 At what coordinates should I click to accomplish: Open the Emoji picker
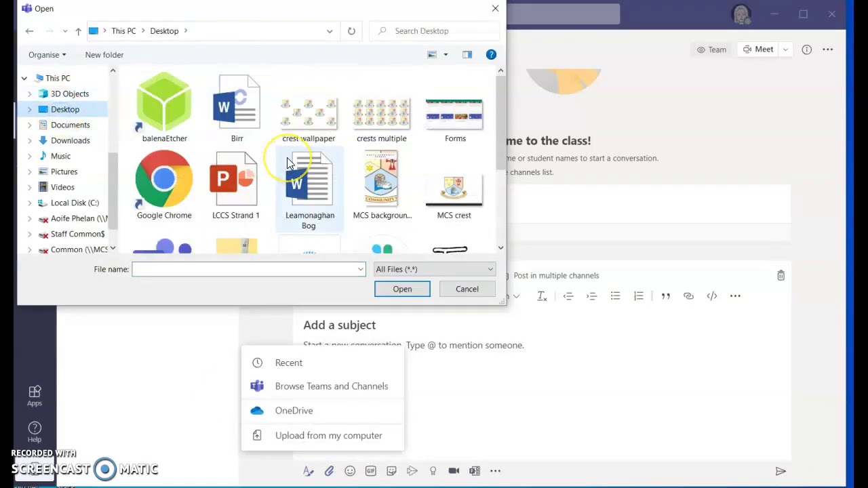pyautogui.click(x=350, y=471)
